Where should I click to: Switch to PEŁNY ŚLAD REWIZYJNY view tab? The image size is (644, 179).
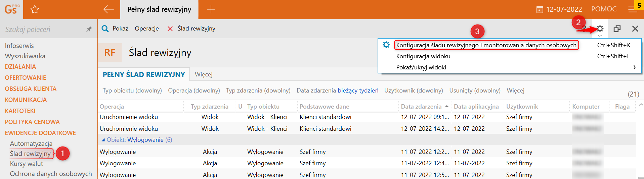(144, 74)
